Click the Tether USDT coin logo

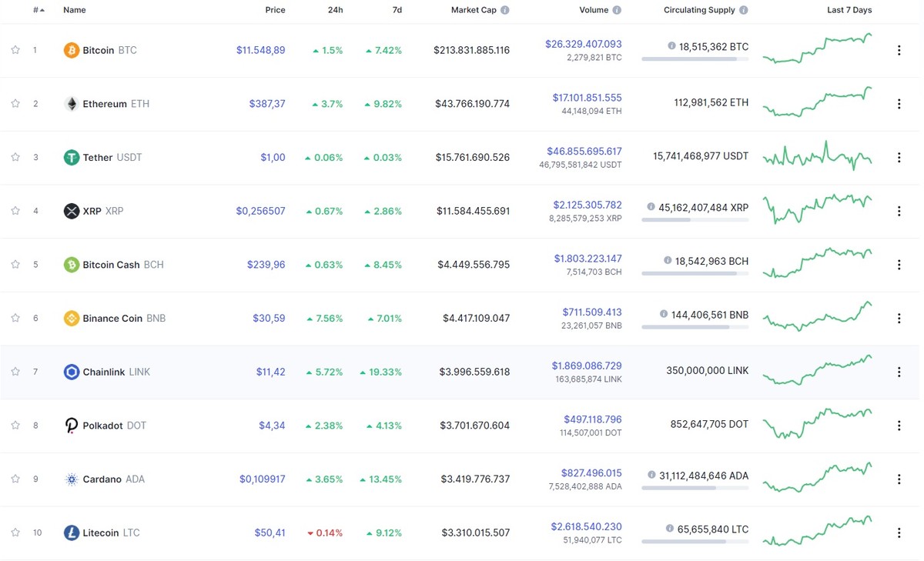coord(71,157)
